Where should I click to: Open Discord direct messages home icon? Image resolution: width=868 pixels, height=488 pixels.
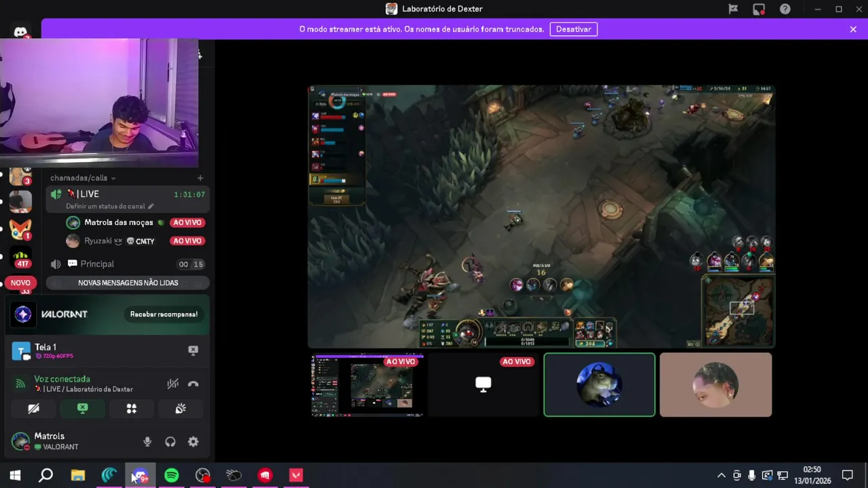[x=20, y=32]
